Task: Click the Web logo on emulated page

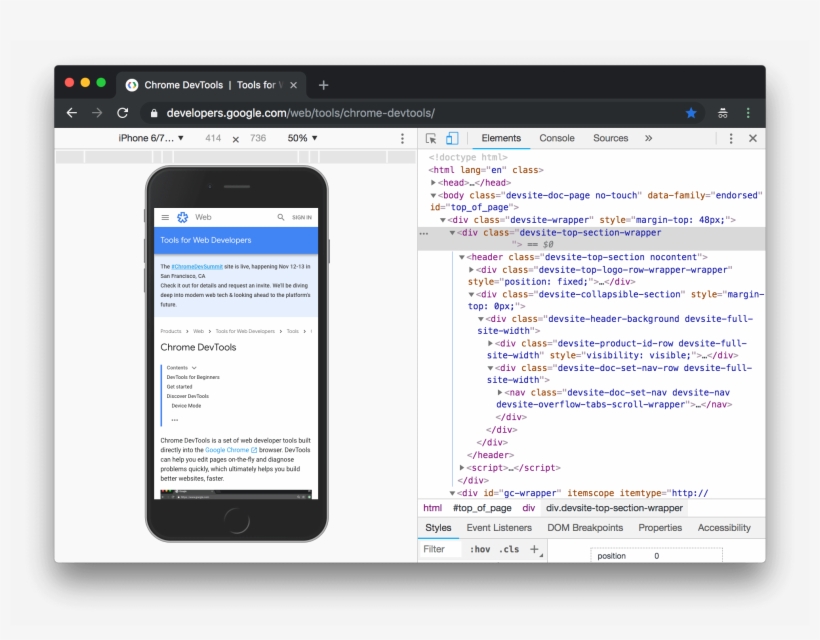Action: coord(183,218)
